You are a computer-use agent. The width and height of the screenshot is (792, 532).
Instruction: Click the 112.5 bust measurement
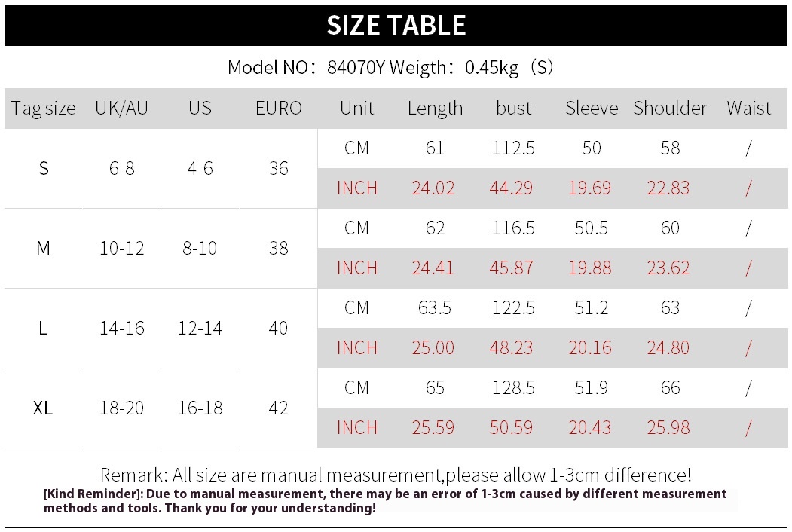coord(513,148)
